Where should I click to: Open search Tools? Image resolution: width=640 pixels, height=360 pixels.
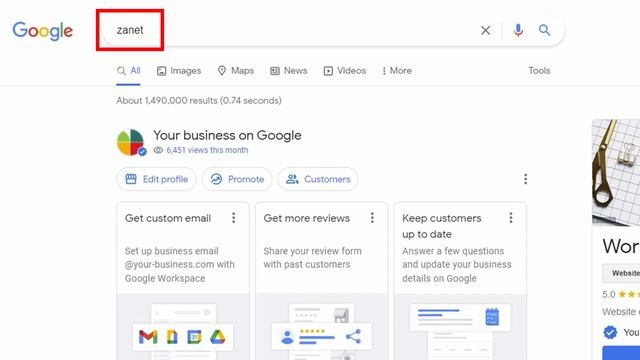539,71
